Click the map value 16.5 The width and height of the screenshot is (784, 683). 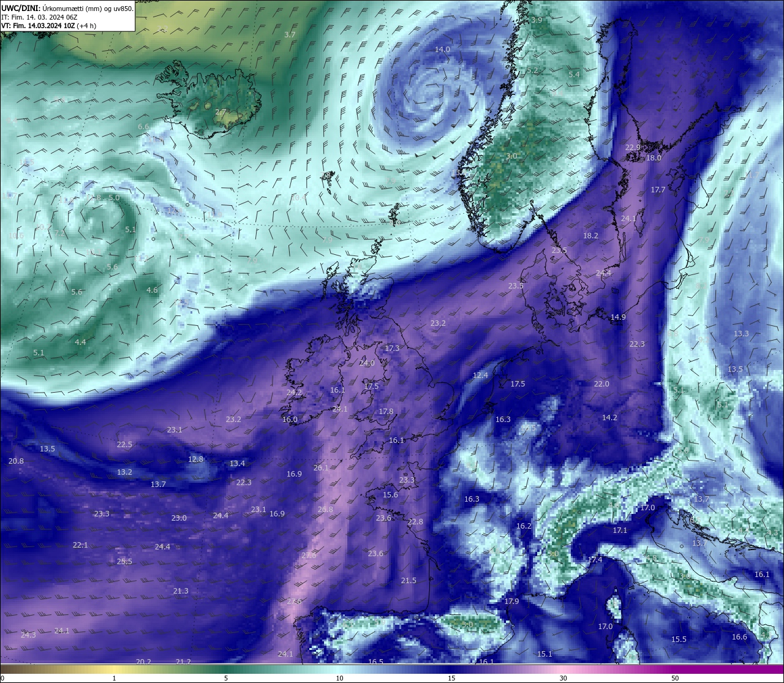(x=375, y=662)
